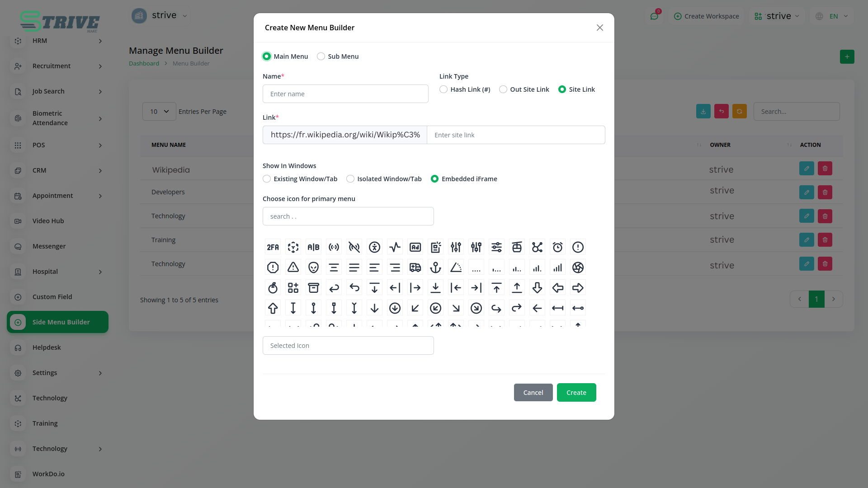Pick the alert triangle icon
Screen dimensions: 868x488
point(293,267)
